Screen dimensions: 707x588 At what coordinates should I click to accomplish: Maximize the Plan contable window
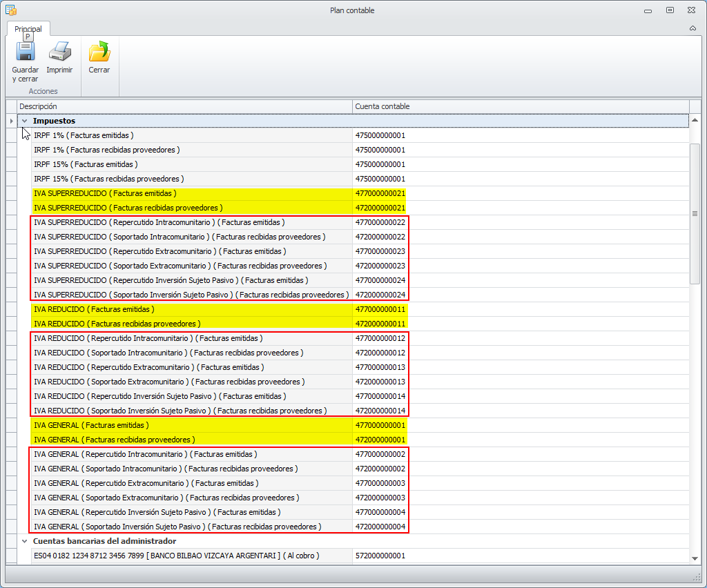(670, 10)
